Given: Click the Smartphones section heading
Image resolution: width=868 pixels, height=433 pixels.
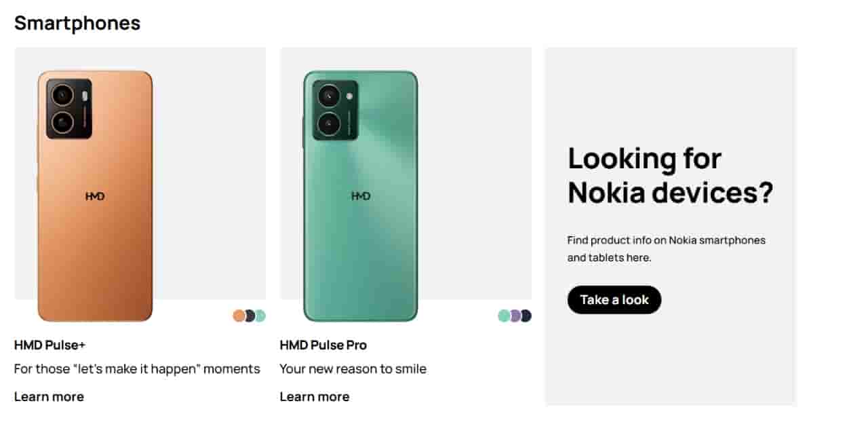Looking at the screenshot, I should click(x=77, y=23).
